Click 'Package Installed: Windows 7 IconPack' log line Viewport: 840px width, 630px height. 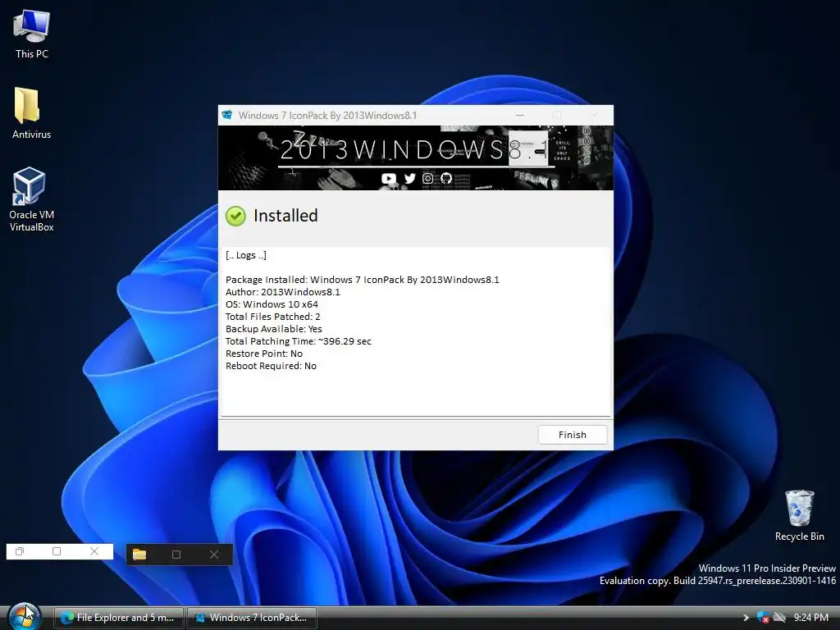(362, 280)
